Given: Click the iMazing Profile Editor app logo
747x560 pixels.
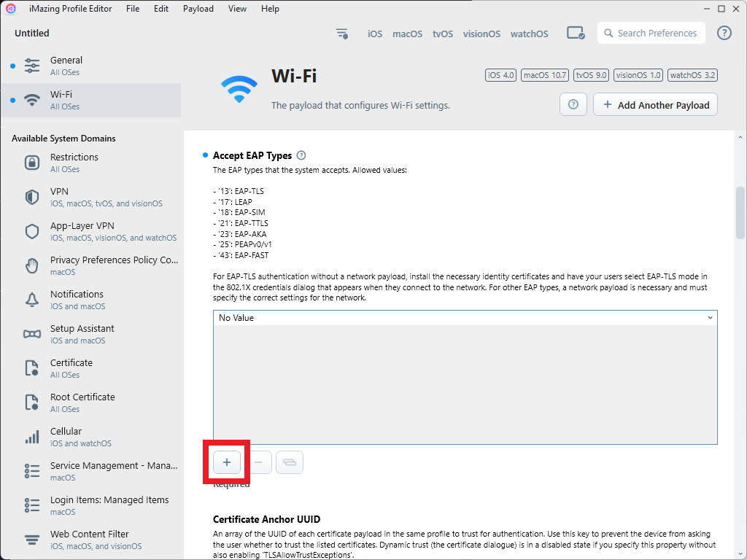Looking at the screenshot, I should 11,9.
